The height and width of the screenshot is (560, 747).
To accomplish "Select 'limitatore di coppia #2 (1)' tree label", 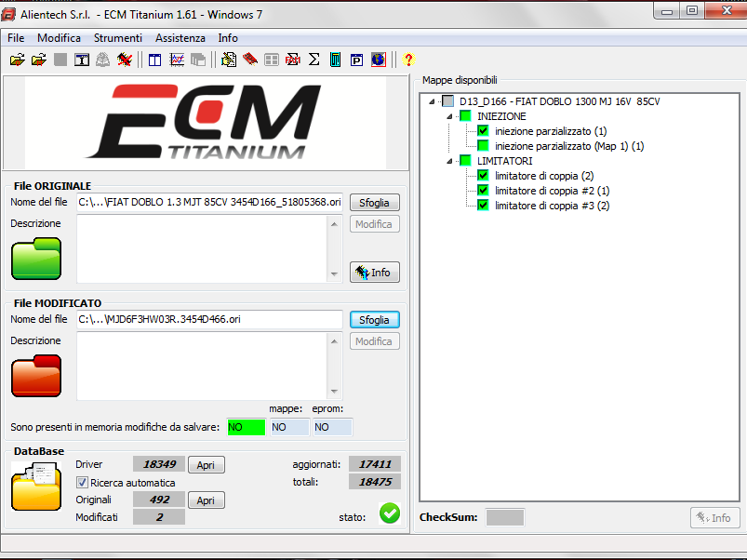I will click(x=553, y=191).
